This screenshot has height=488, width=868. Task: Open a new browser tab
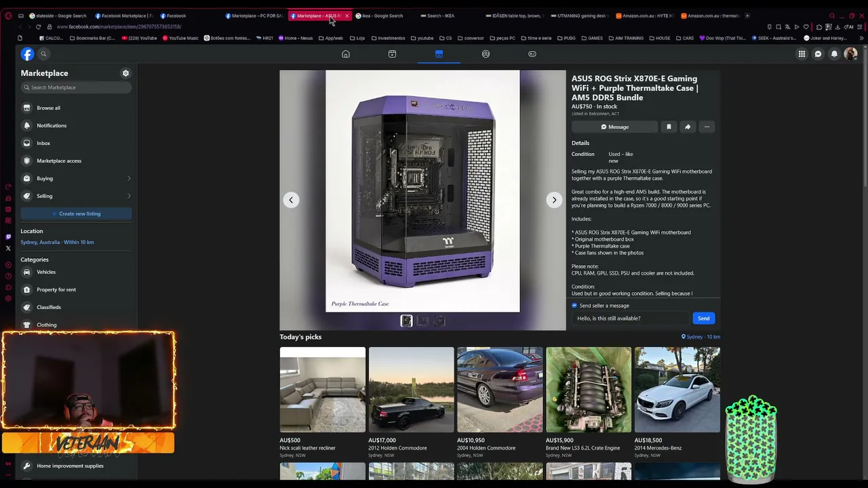747,16
